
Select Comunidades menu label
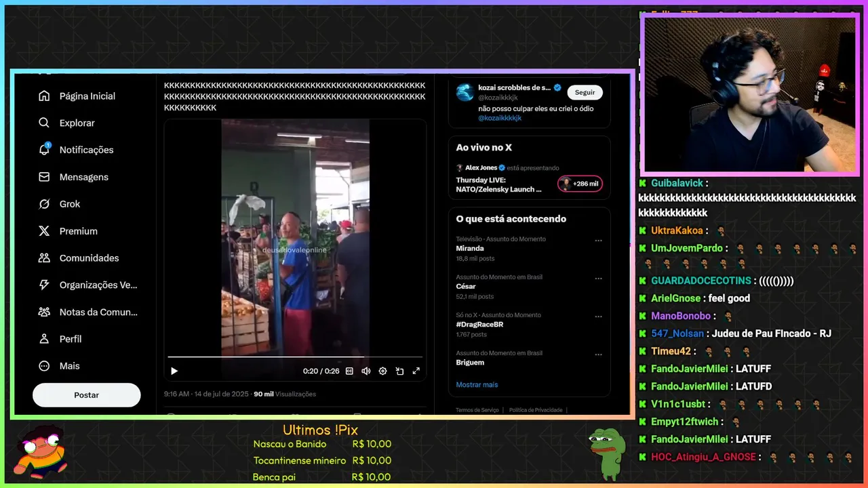[90, 258]
